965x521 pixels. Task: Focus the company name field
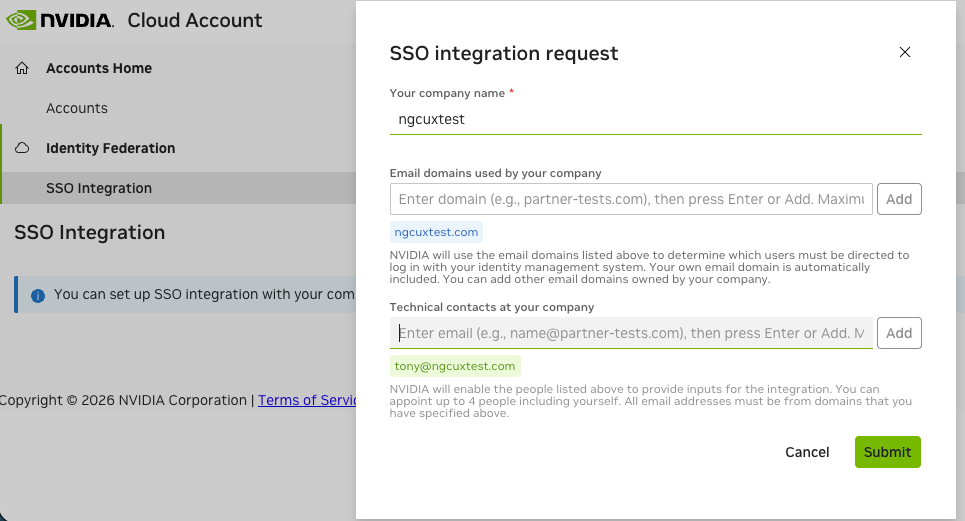[x=655, y=119]
